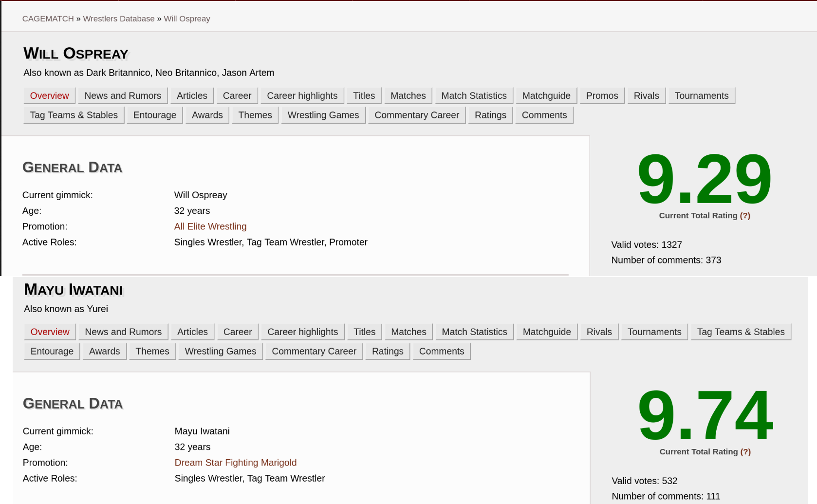Image resolution: width=817 pixels, height=504 pixels.
Task: Click the Mayu Iwatani page heading
Action: (74, 289)
